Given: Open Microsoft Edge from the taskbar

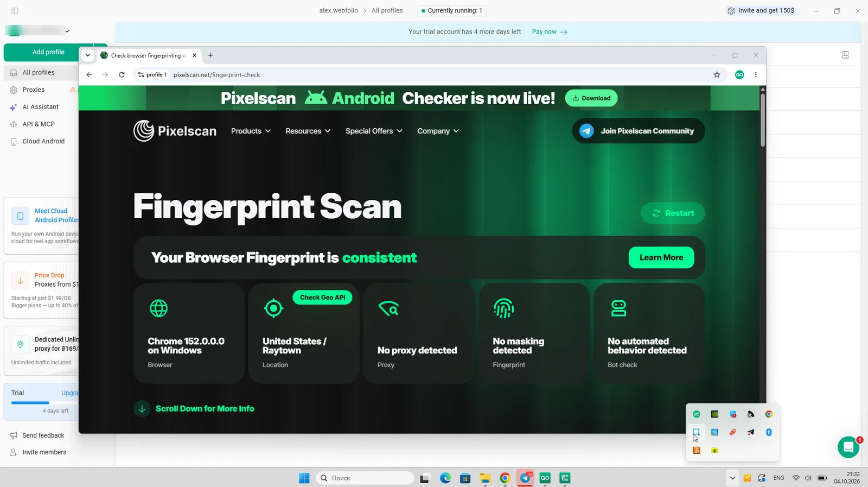Looking at the screenshot, I should click(x=445, y=478).
